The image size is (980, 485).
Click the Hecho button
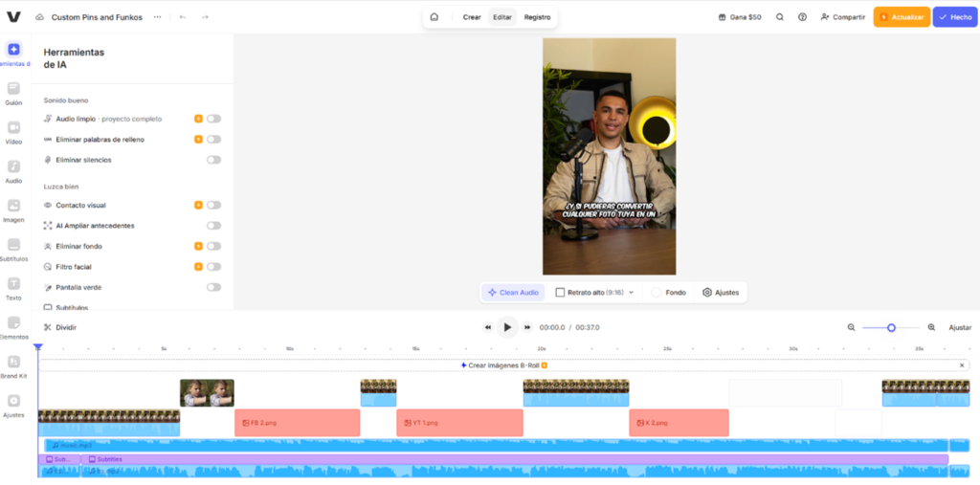[955, 17]
